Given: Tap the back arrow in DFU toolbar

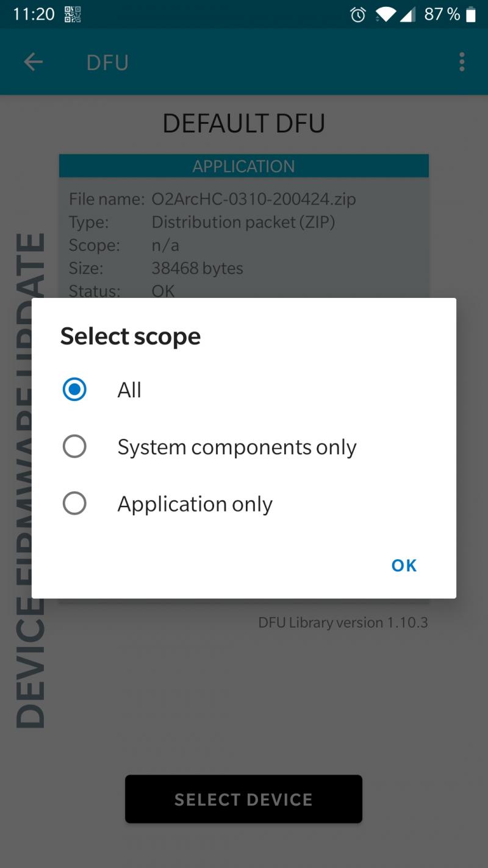Looking at the screenshot, I should [x=33, y=62].
